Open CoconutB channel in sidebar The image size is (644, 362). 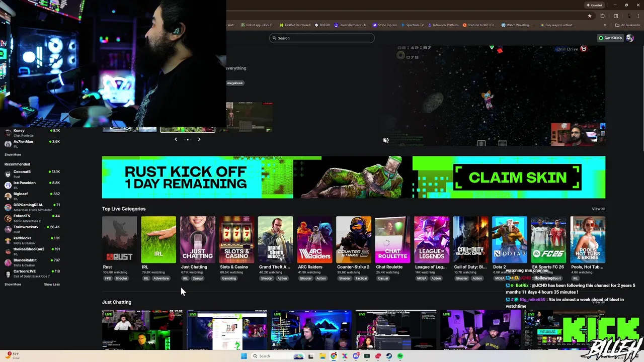pos(32,174)
